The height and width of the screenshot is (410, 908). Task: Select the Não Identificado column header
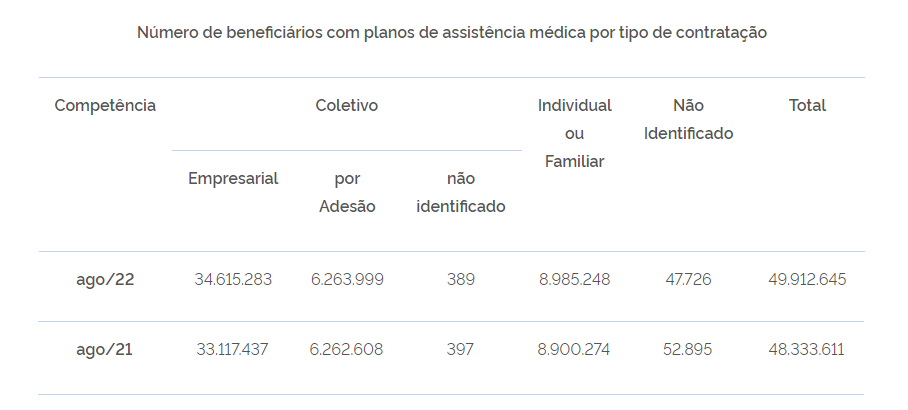(x=689, y=119)
